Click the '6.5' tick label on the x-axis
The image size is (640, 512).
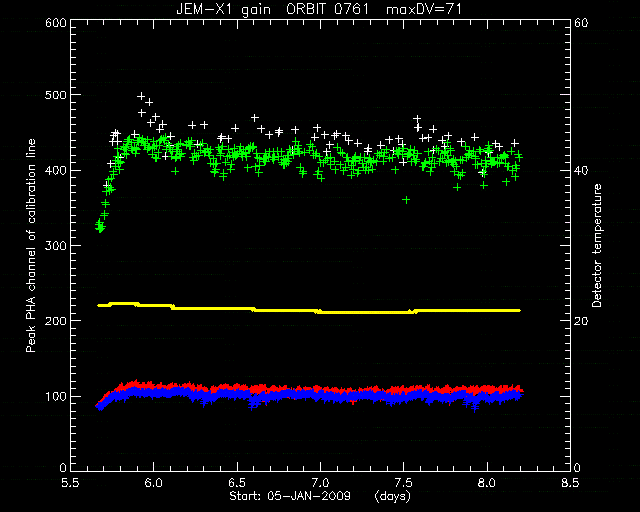[x=237, y=483]
